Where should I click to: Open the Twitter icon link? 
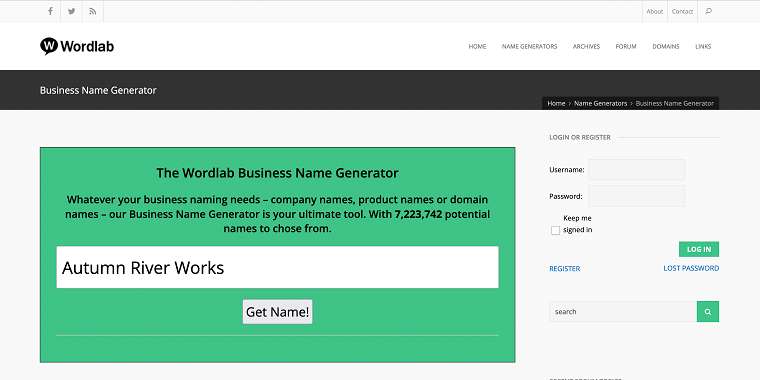pos(71,11)
